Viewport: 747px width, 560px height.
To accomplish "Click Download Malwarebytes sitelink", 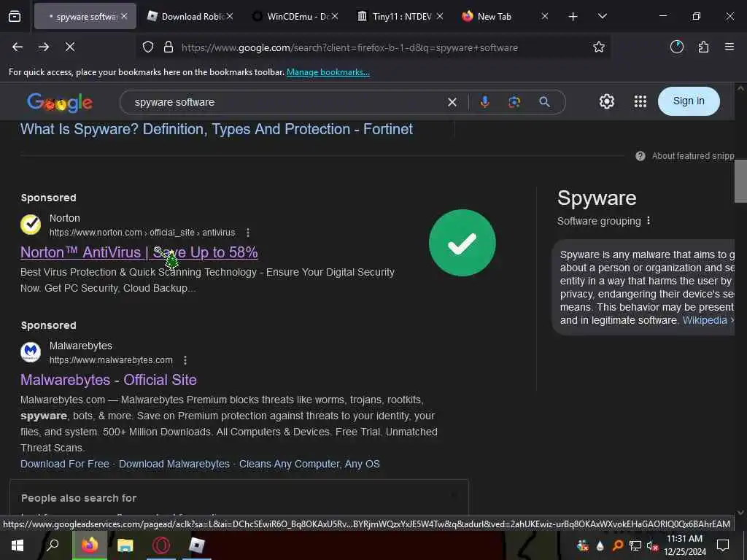I will pyautogui.click(x=174, y=464).
